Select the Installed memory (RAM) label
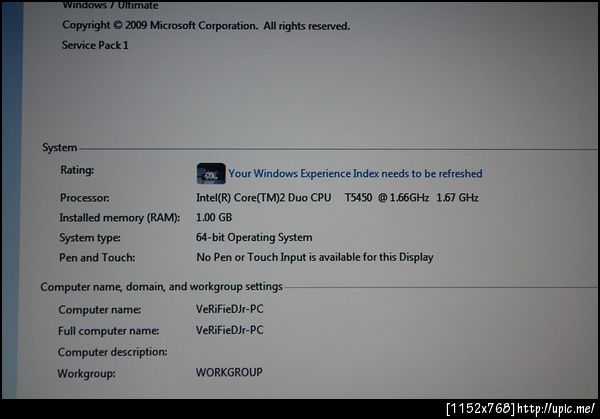The height and width of the screenshot is (419, 600). [119, 218]
